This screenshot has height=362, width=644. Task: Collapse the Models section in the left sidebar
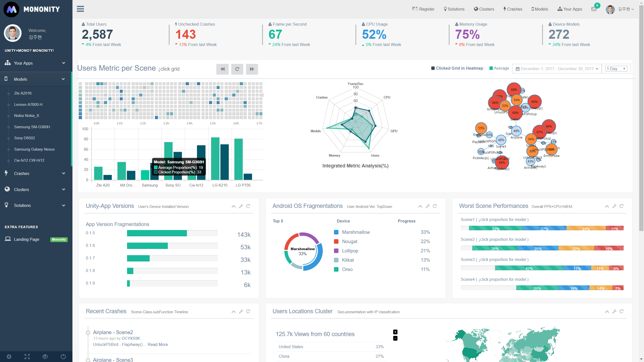(x=36, y=79)
